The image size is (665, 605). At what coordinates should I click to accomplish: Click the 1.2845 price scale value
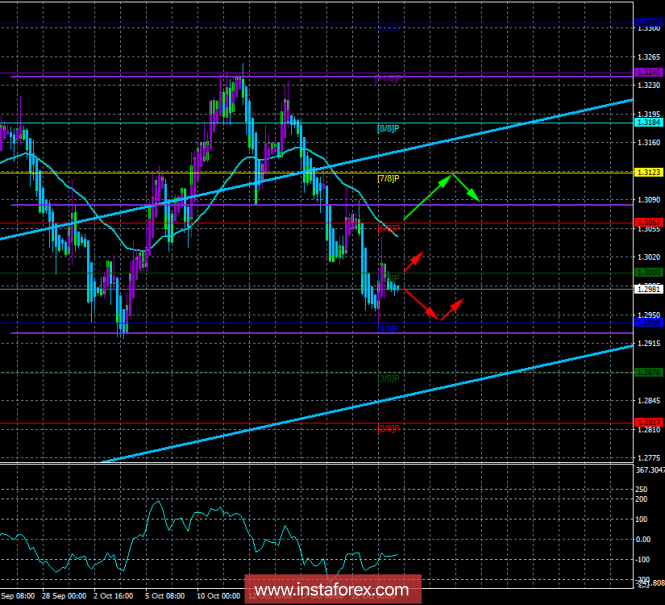coord(648,400)
